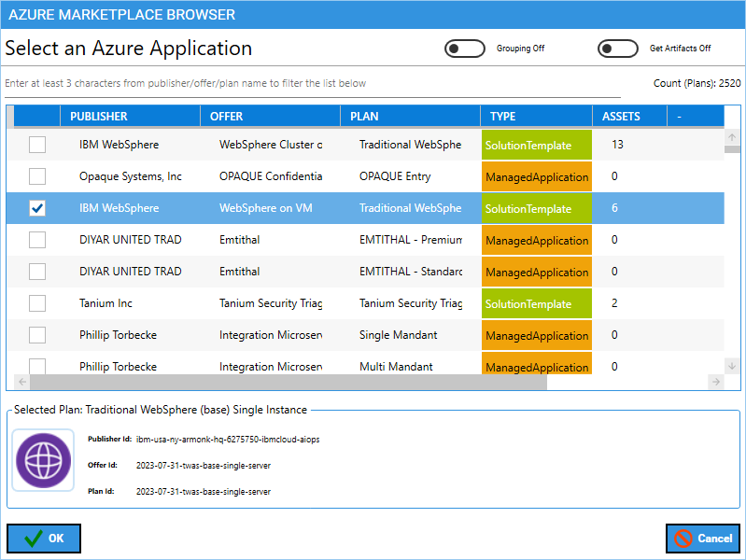Click the horizontal scroll right arrow
The height and width of the screenshot is (560, 746).
tap(715, 382)
